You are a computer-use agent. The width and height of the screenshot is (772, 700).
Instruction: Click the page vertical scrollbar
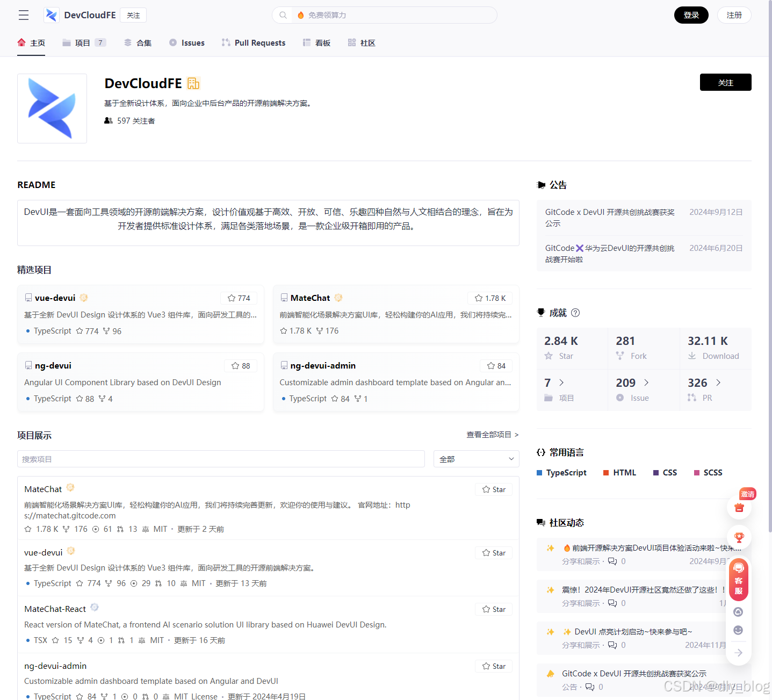point(770,266)
